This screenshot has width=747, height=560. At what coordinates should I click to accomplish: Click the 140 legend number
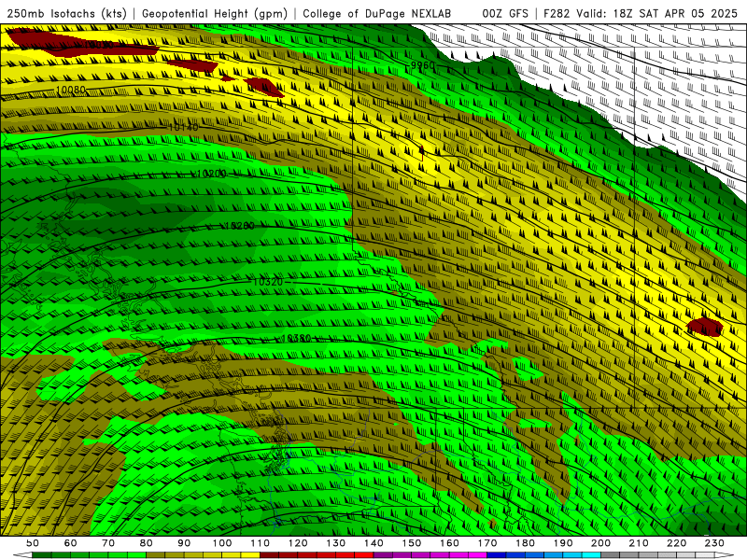pyautogui.click(x=374, y=543)
